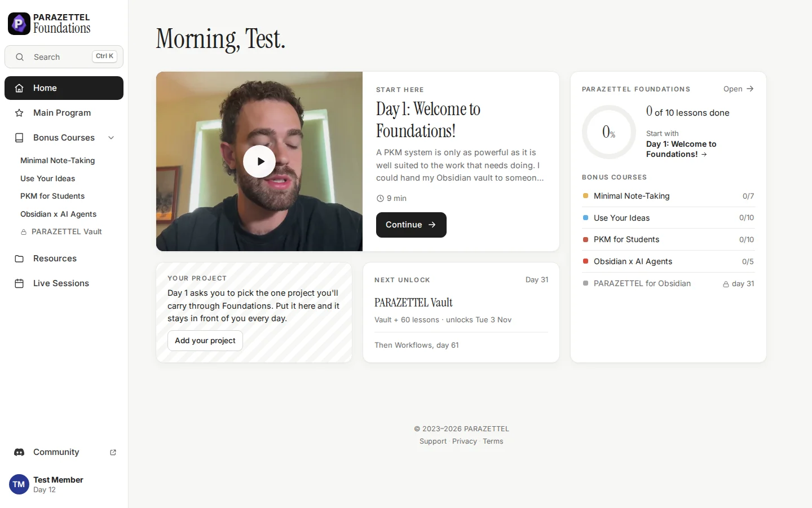This screenshot has height=508, width=812.
Task: Open PKM for Students course row 0/10
Action: 668,239
